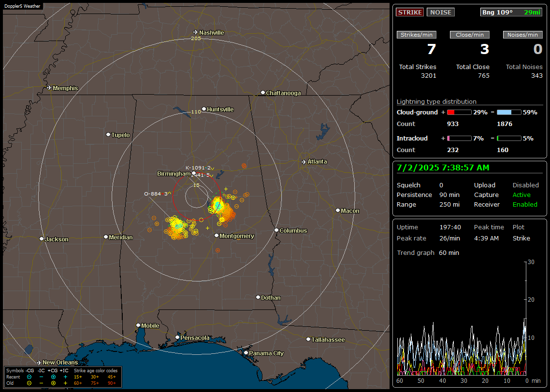
Task: Select storm cell label K-1091-2
Action: pos(198,168)
